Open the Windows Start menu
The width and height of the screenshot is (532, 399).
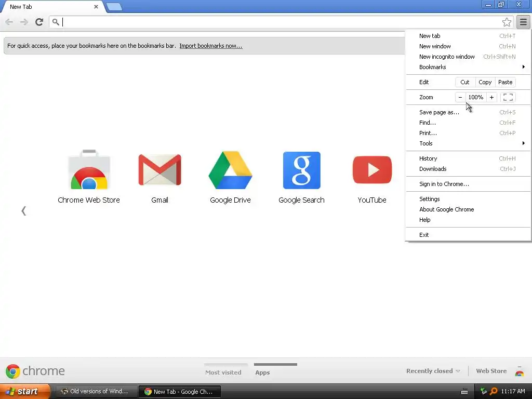coord(25,391)
